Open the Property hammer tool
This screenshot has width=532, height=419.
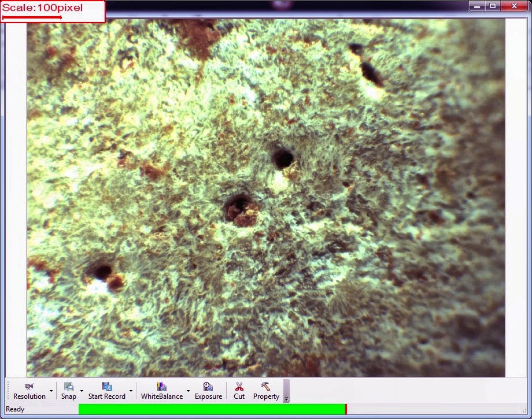pyautogui.click(x=266, y=391)
